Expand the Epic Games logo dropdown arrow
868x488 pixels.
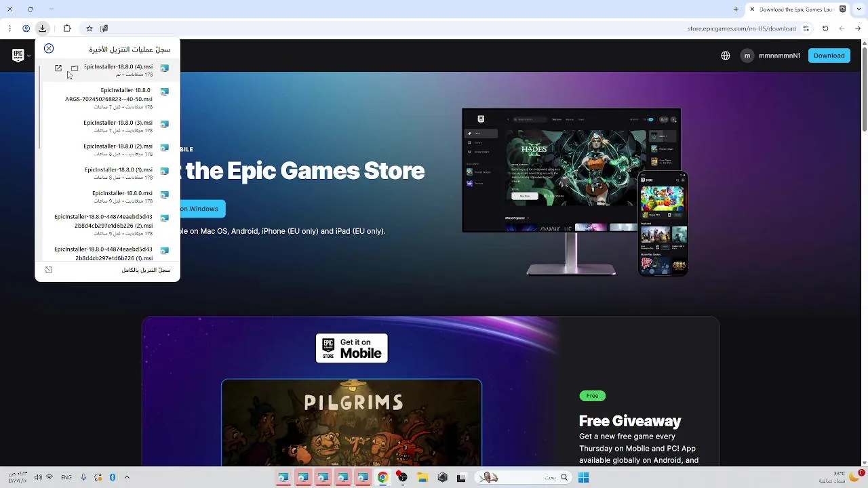point(29,56)
